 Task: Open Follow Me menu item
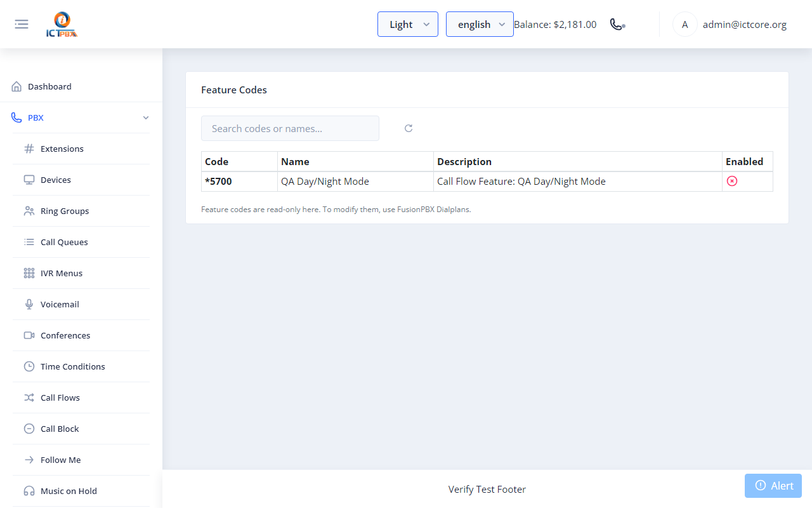(x=81, y=460)
